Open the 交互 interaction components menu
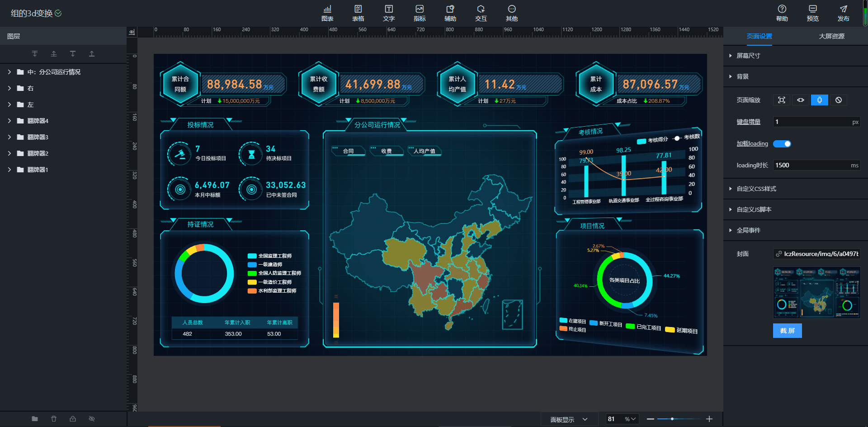868x427 pixels. click(481, 13)
